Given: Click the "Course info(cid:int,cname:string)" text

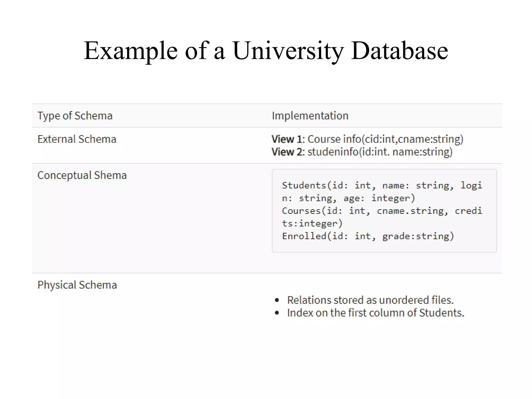Looking at the screenshot, I should [385, 139].
